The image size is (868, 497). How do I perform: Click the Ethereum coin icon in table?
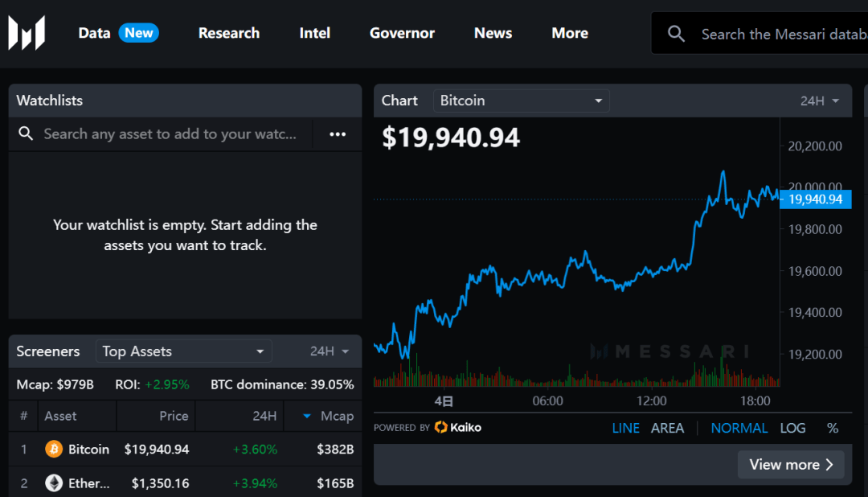54,483
